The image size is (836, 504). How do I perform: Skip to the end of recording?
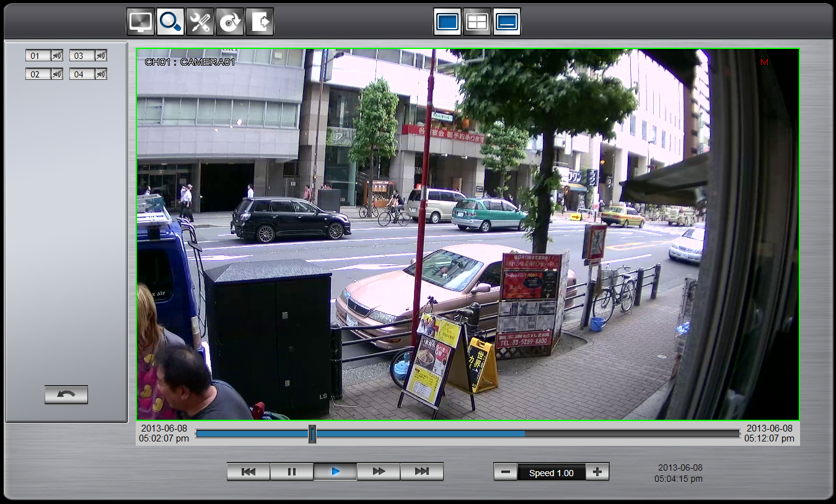422,471
